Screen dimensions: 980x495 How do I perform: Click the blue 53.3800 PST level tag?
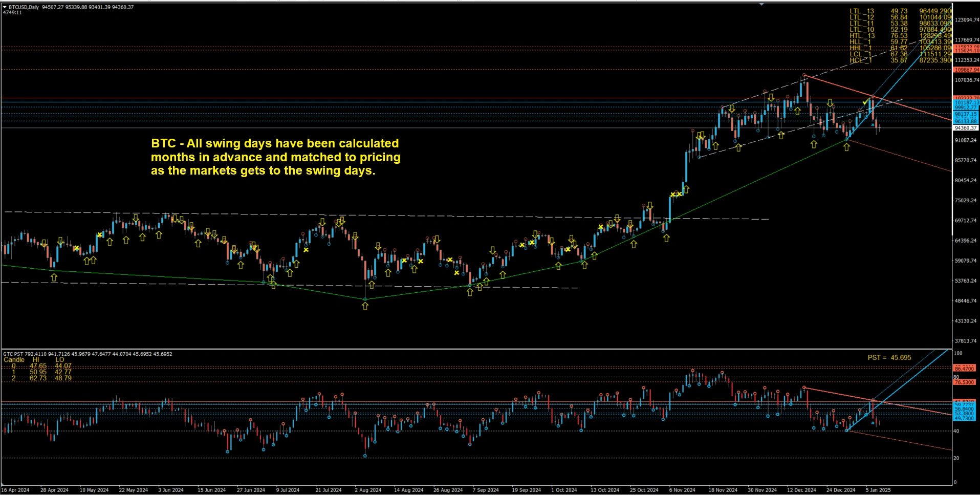(x=965, y=414)
